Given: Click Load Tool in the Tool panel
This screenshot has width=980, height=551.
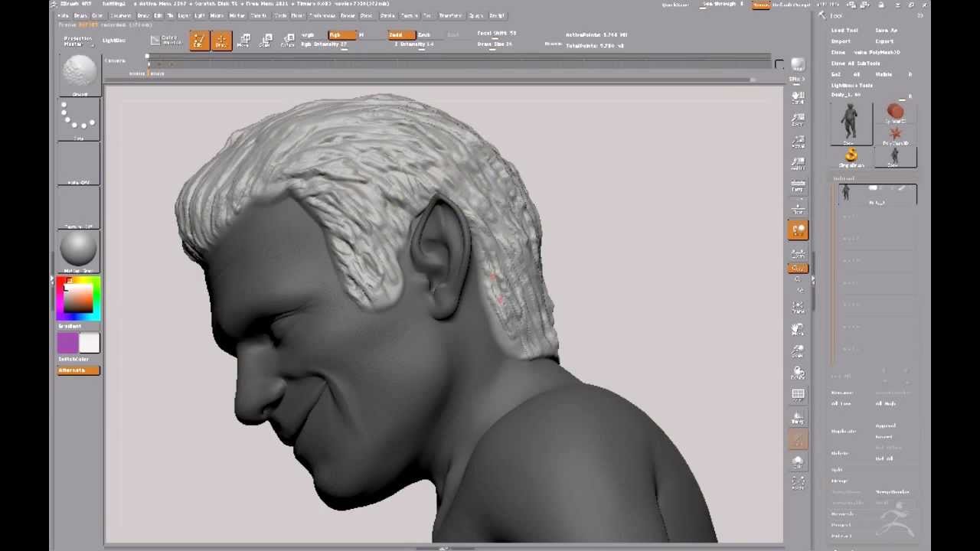Looking at the screenshot, I should [844, 31].
